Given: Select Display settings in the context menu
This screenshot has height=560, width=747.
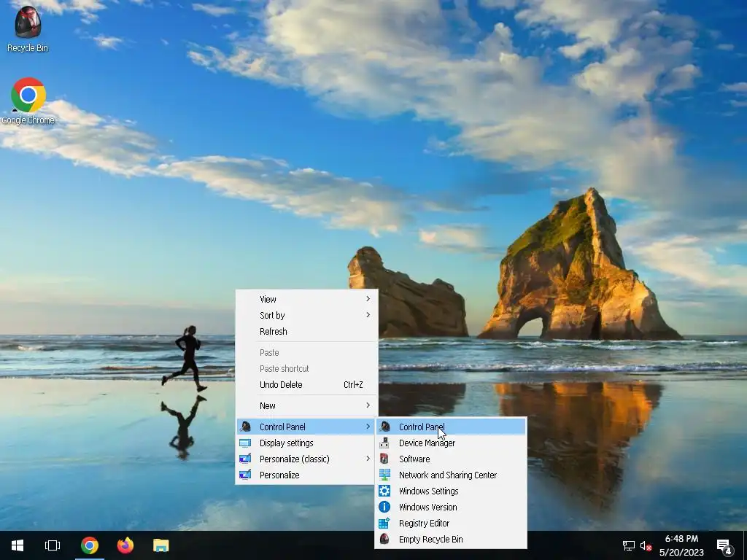Looking at the screenshot, I should 306,443.
